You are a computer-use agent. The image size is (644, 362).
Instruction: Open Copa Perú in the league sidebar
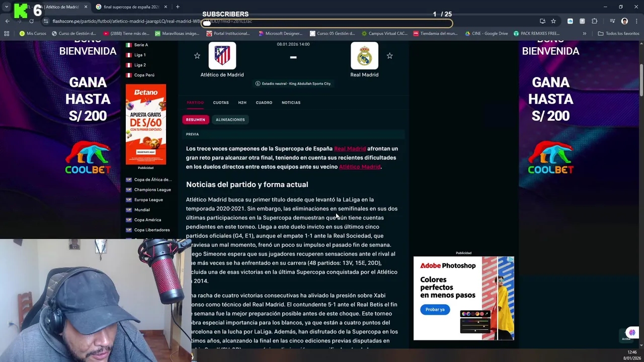point(144,75)
